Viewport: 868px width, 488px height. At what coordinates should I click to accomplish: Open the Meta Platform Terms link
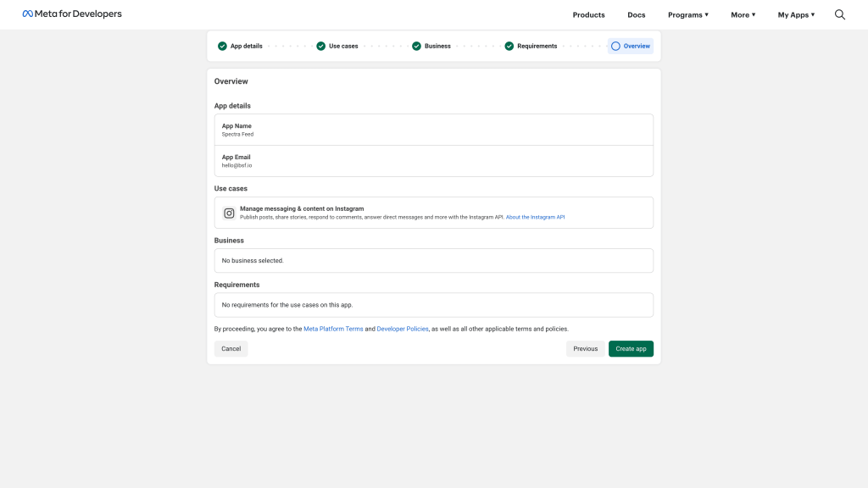[333, 329]
